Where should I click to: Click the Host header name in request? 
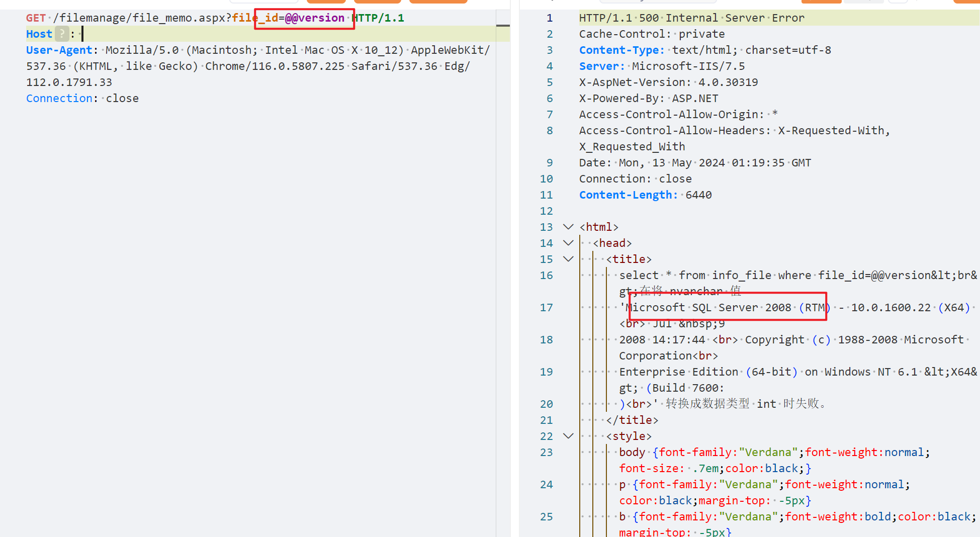[39, 34]
